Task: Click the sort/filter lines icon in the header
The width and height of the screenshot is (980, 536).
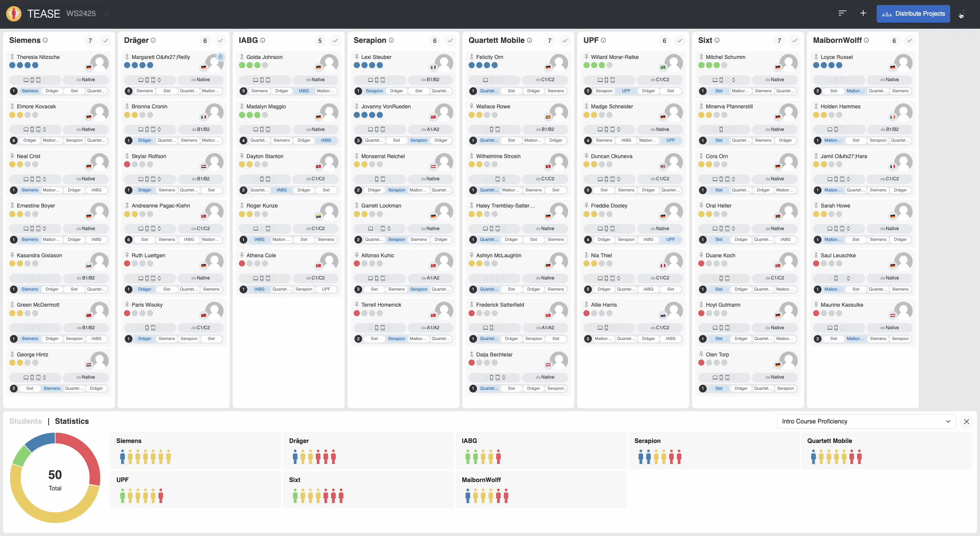Action: pyautogui.click(x=842, y=13)
